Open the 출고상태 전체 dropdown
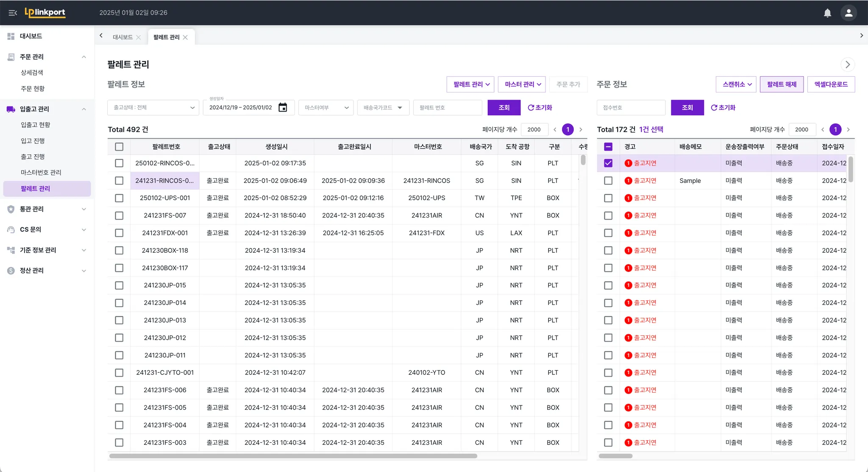 pos(153,108)
